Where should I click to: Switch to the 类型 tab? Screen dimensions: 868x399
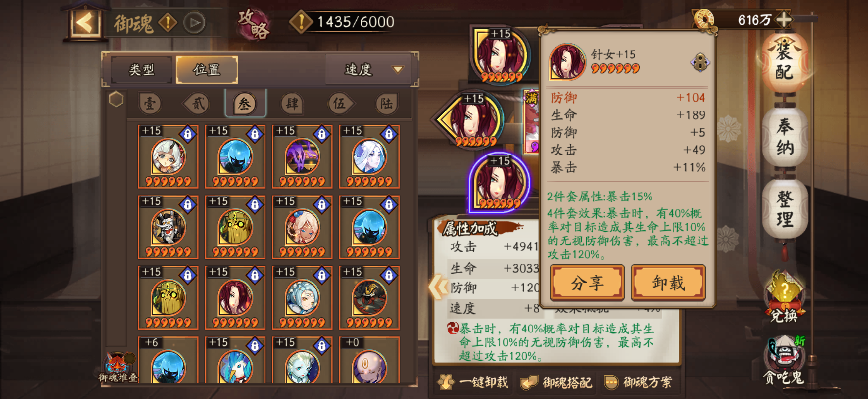[141, 70]
